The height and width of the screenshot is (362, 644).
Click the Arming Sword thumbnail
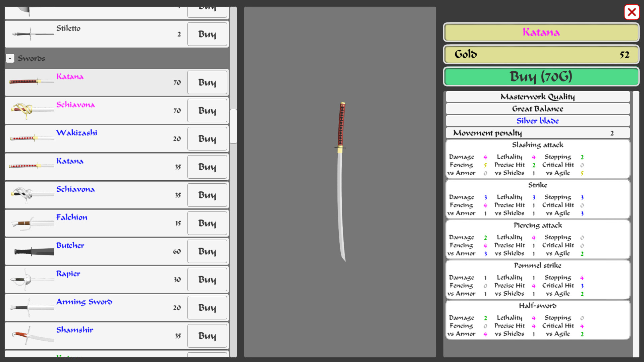click(x=31, y=307)
